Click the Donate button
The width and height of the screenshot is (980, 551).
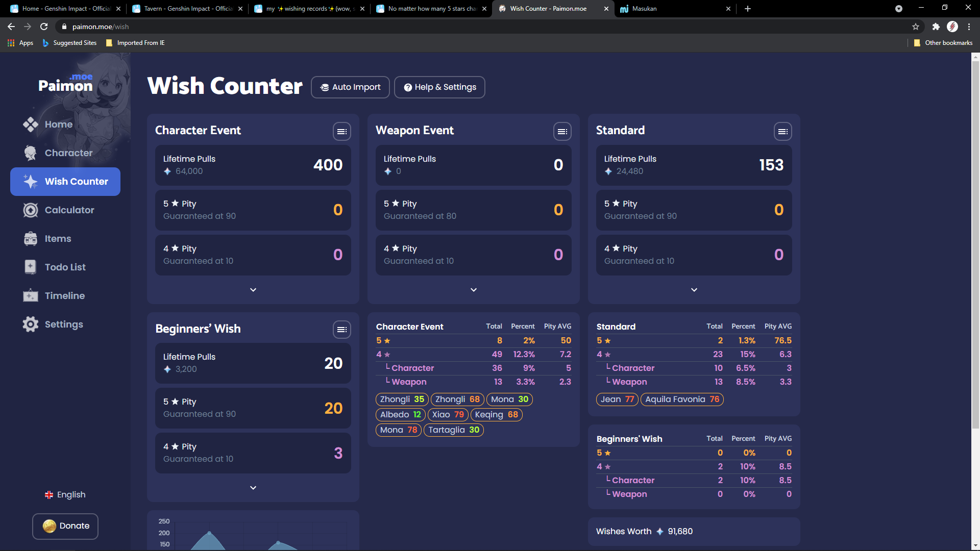tap(65, 526)
